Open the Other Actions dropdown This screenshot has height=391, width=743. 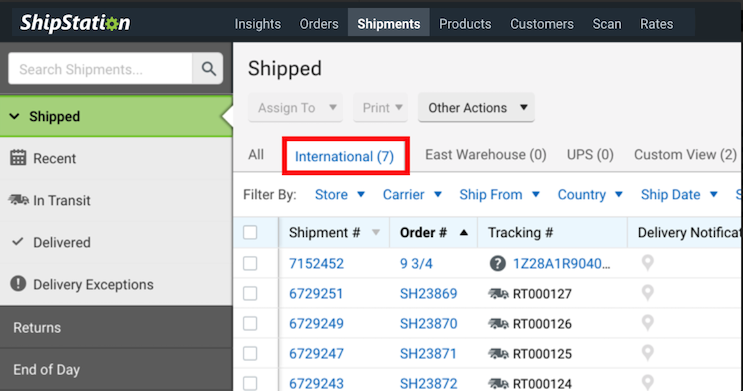click(476, 108)
